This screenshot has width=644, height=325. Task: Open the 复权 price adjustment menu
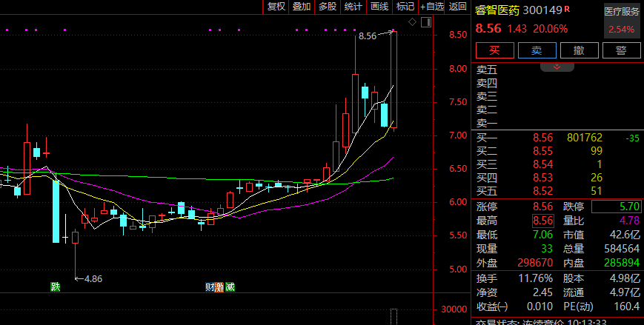coord(276,7)
